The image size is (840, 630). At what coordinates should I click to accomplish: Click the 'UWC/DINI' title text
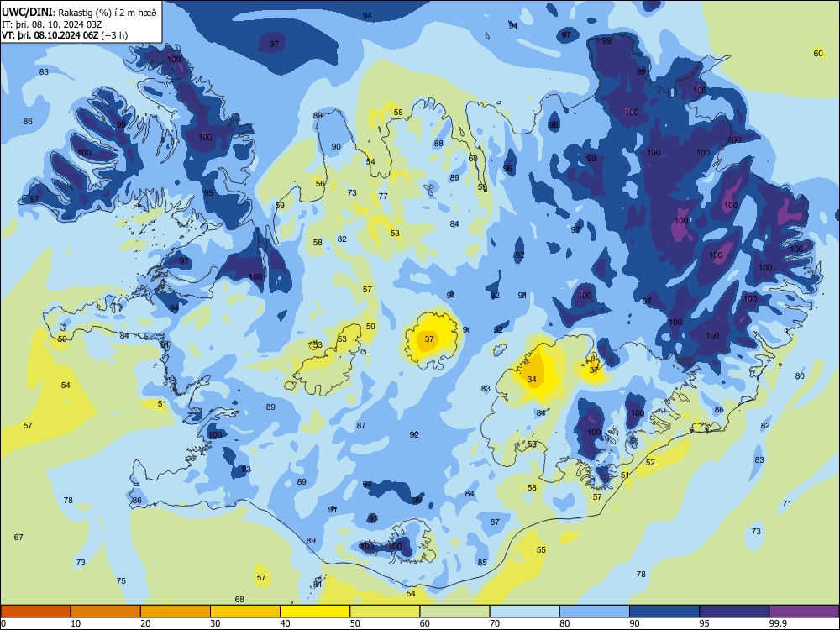tap(27, 13)
